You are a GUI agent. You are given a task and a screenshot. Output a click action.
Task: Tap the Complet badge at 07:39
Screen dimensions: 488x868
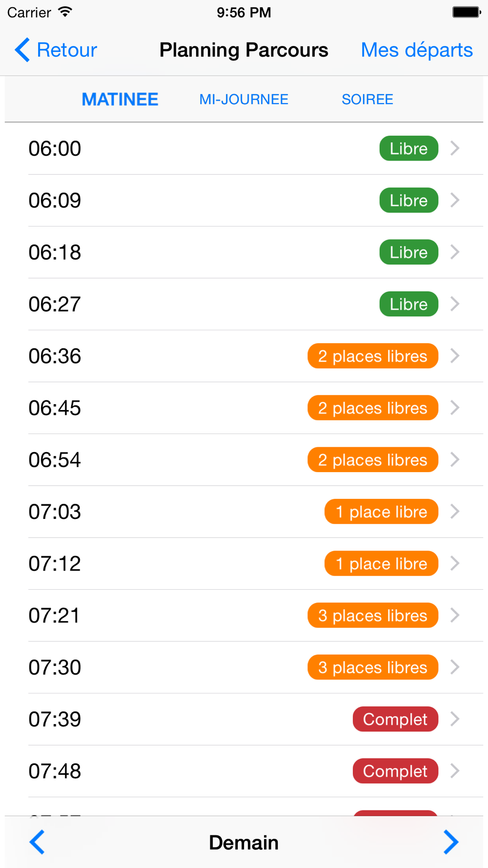tap(395, 719)
